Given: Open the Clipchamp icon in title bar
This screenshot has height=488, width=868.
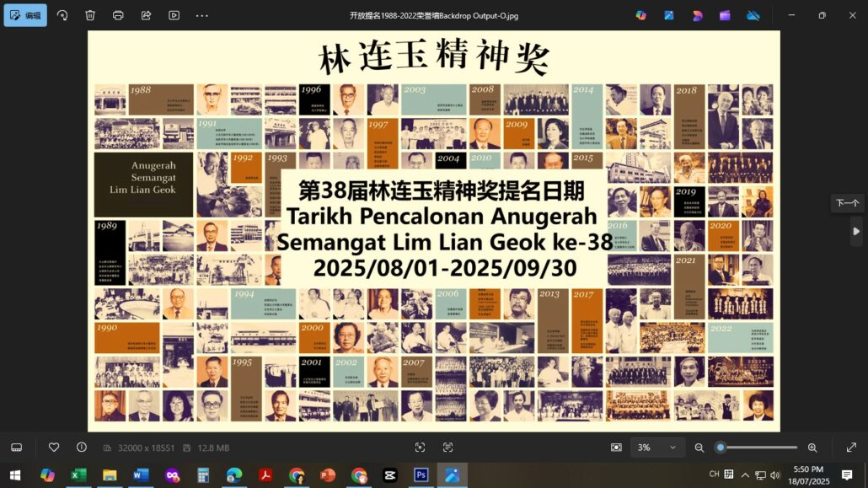Looking at the screenshot, I should 698,15.
